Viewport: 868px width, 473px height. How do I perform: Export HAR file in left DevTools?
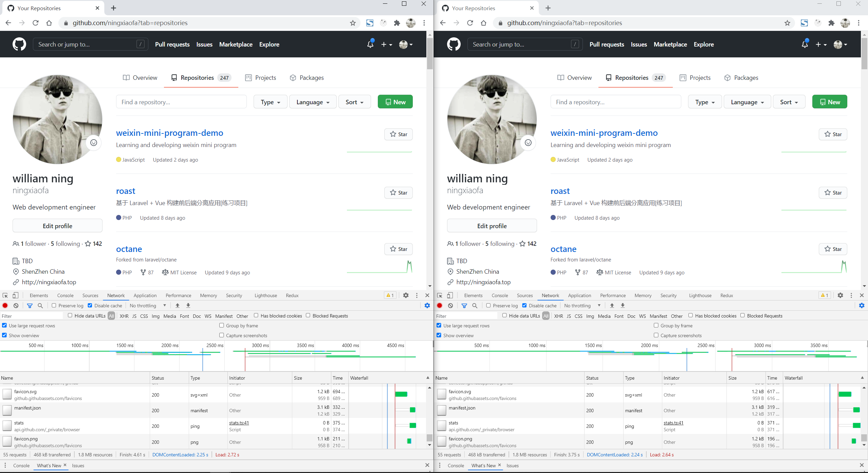pos(188,306)
